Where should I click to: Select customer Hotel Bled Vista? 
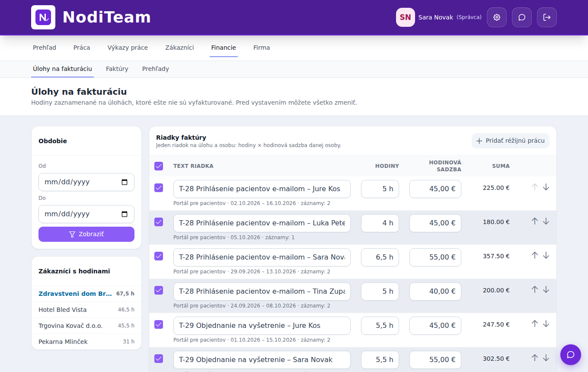point(86,310)
